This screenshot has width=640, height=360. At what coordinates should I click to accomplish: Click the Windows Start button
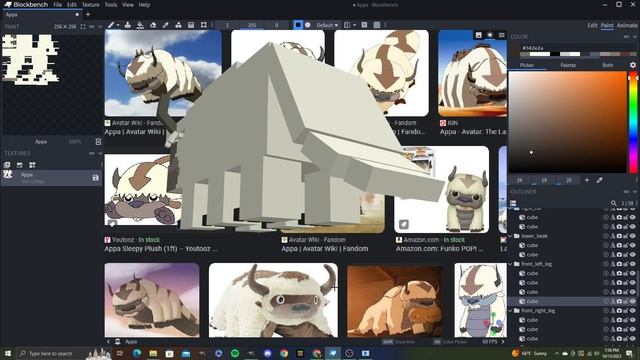pyautogui.click(x=7, y=353)
